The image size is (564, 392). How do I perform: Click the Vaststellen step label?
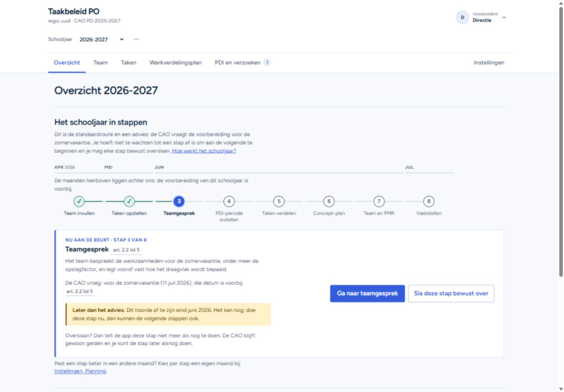[x=429, y=213]
